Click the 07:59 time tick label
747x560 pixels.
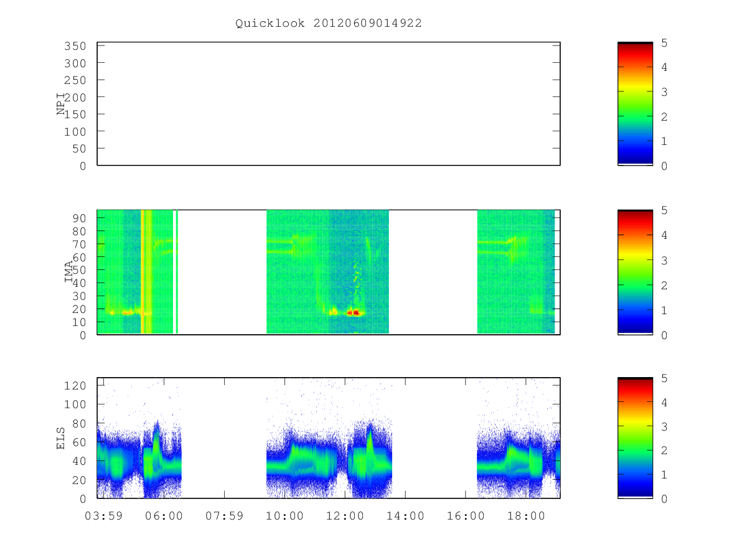point(224,516)
